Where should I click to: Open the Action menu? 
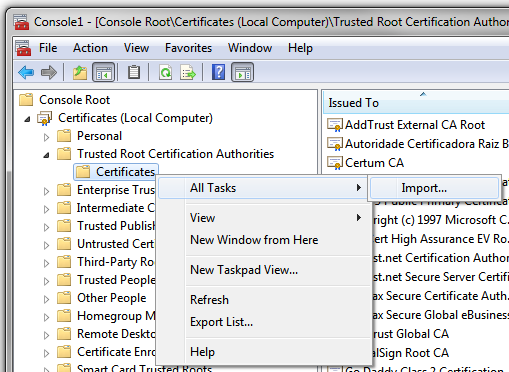90,48
